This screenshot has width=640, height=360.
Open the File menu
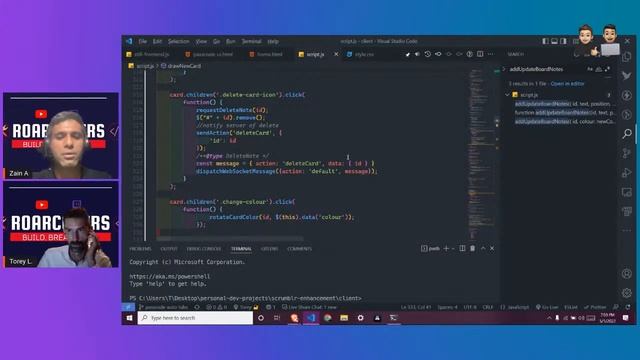142,41
